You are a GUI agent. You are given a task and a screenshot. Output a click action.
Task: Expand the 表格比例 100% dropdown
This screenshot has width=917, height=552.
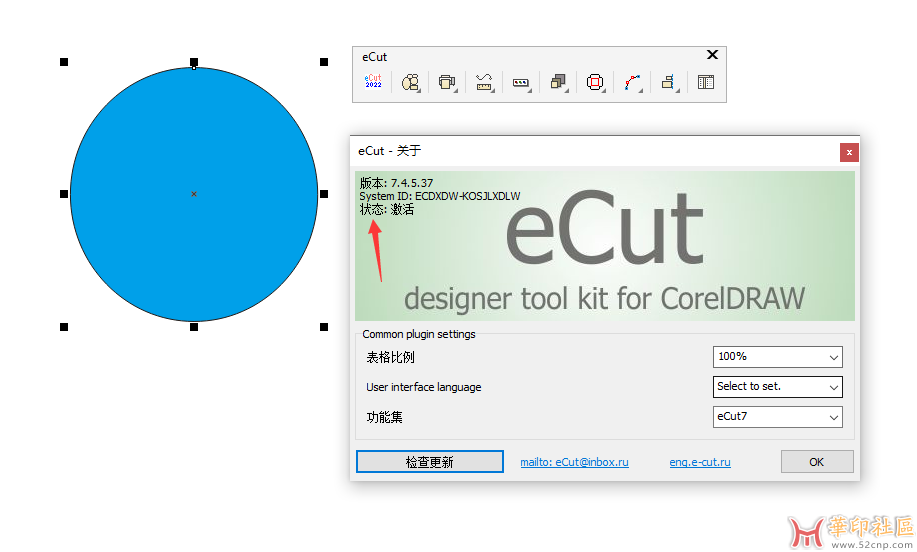(x=777, y=357)
